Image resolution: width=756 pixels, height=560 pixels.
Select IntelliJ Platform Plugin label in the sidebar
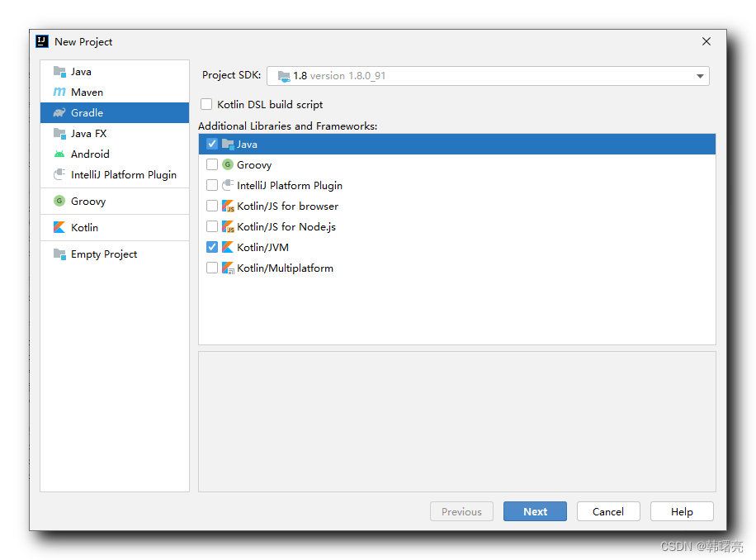[x=124, y=175]
